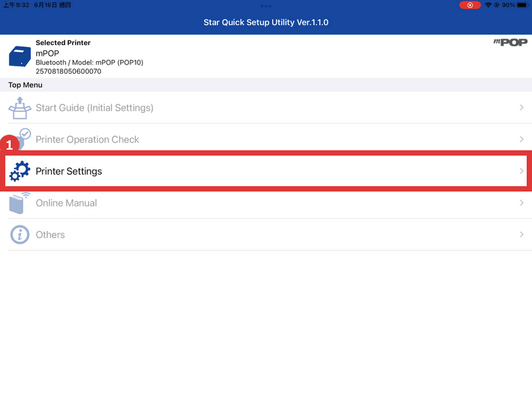This screenshot has height=399, width=532.
Task: Click the Online Manual book icon
Action: coord(19,203)
